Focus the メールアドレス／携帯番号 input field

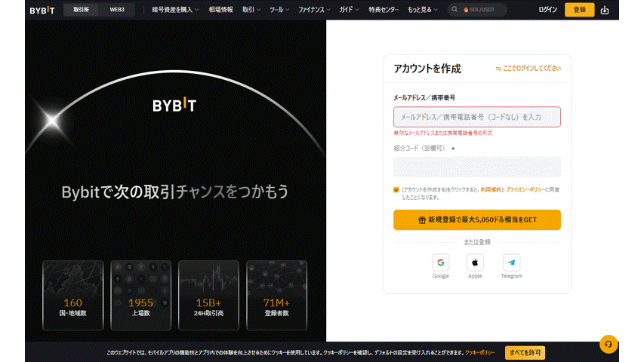click(477, 117)
